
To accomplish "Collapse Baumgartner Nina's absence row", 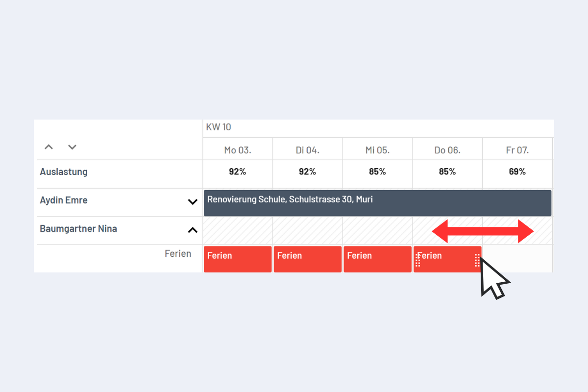I will (192, 229).
